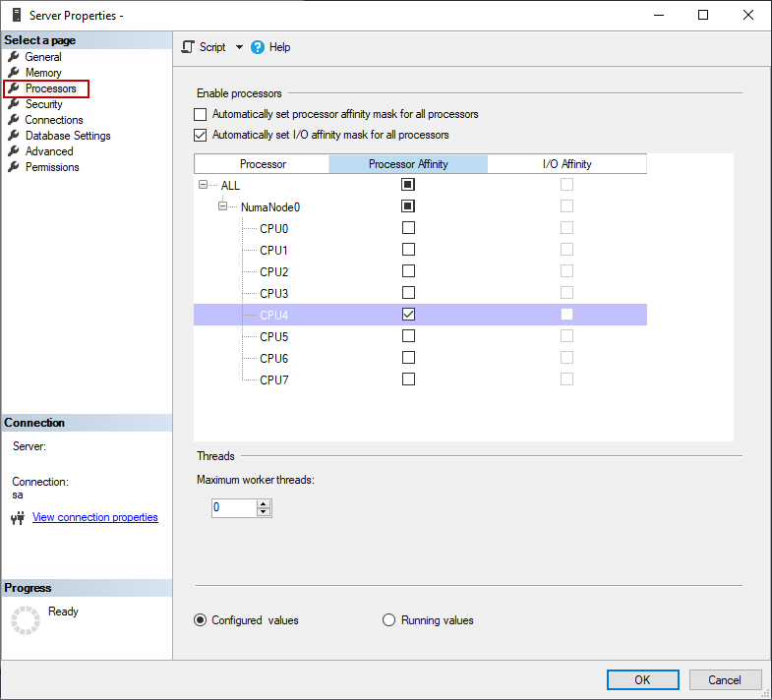Click the wrench icon beside Advanced
This screenshot has width=772, height=700.
click(14, 151)
